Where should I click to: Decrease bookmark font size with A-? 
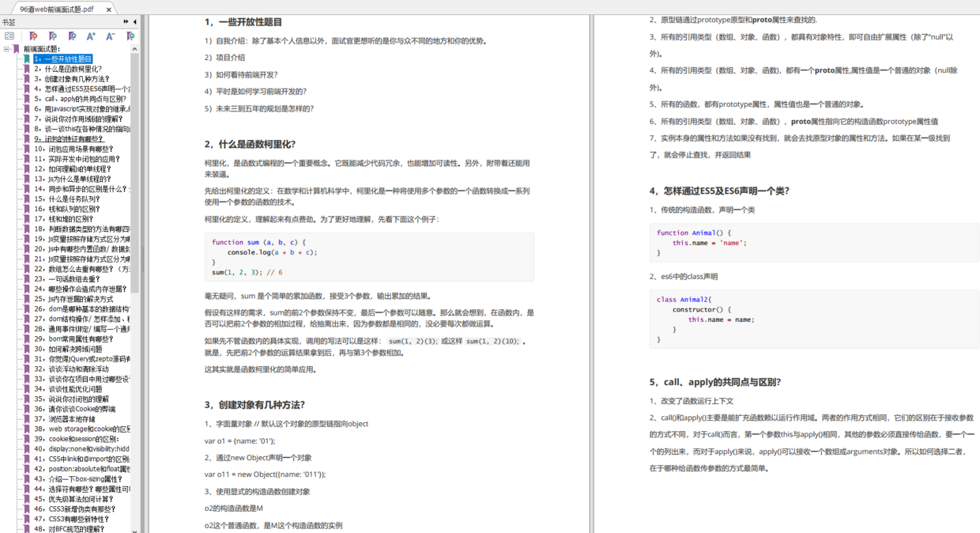(111, 36)
